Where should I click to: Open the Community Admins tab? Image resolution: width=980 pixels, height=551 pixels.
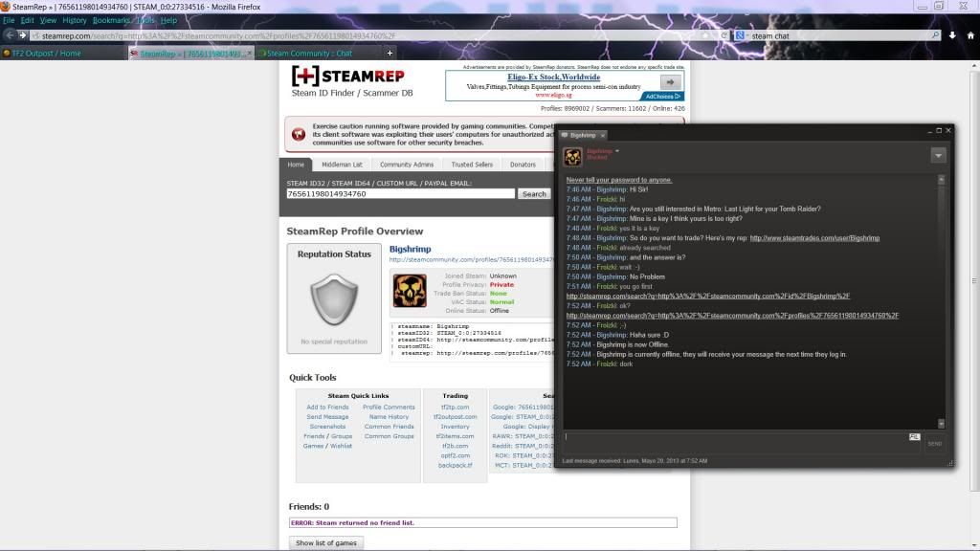(406, 165)
